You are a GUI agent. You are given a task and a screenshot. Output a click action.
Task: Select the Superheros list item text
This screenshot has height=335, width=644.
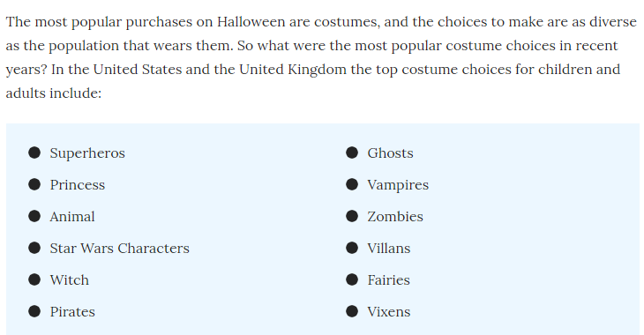click(87, 153)
